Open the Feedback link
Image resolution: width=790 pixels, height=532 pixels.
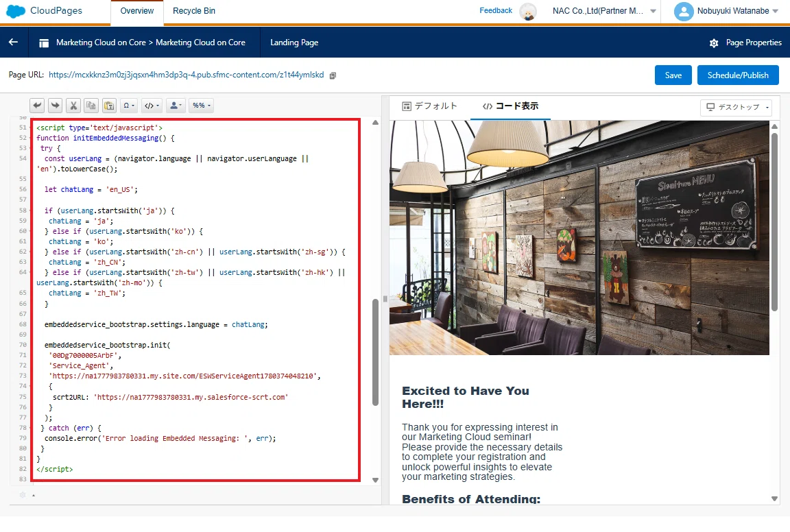tap(496, 10)
